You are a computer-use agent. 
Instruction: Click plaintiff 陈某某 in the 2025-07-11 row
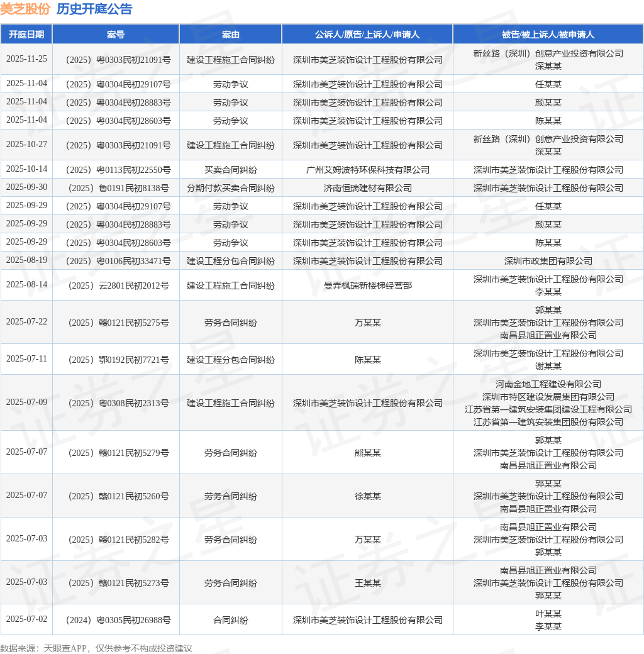pos(367,360)
